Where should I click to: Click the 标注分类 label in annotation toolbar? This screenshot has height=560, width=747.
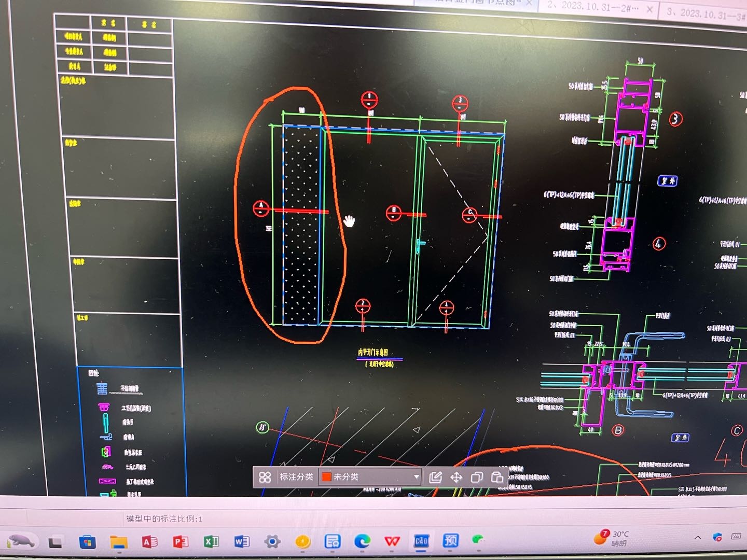tap(296, 477)
